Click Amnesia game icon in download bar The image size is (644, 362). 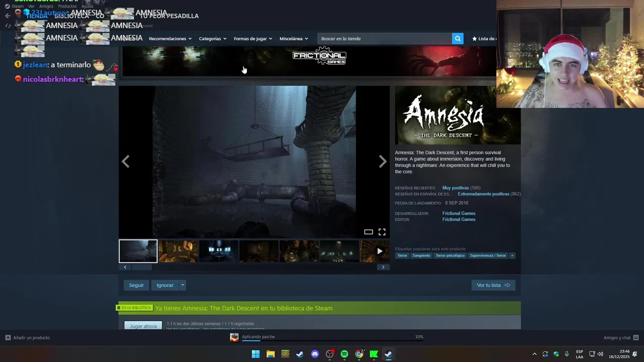click(234, 337)
